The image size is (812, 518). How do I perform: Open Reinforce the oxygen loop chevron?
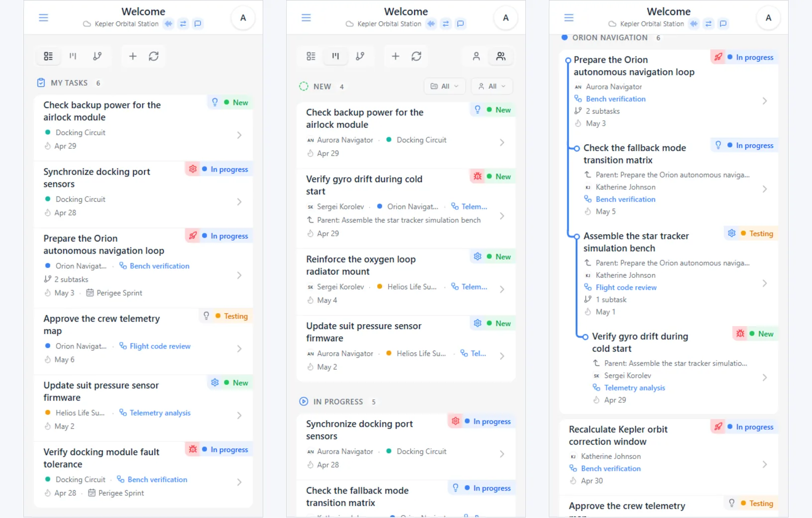point(502,289)
